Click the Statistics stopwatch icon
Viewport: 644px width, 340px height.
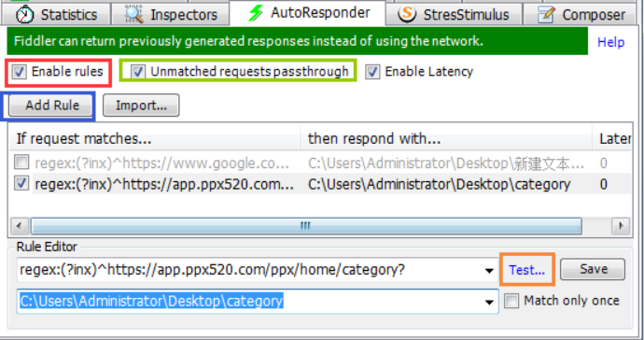click(x=25, y=14)
